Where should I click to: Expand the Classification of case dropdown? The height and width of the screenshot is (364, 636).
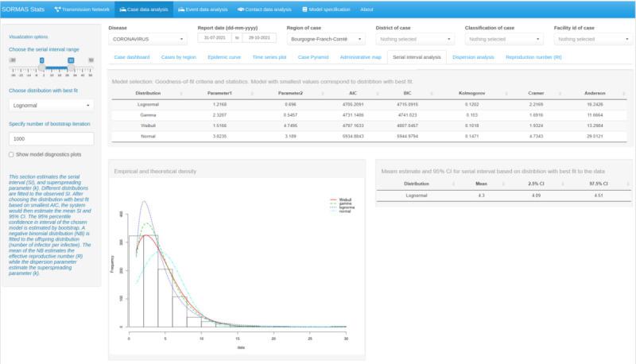point(505,38)
